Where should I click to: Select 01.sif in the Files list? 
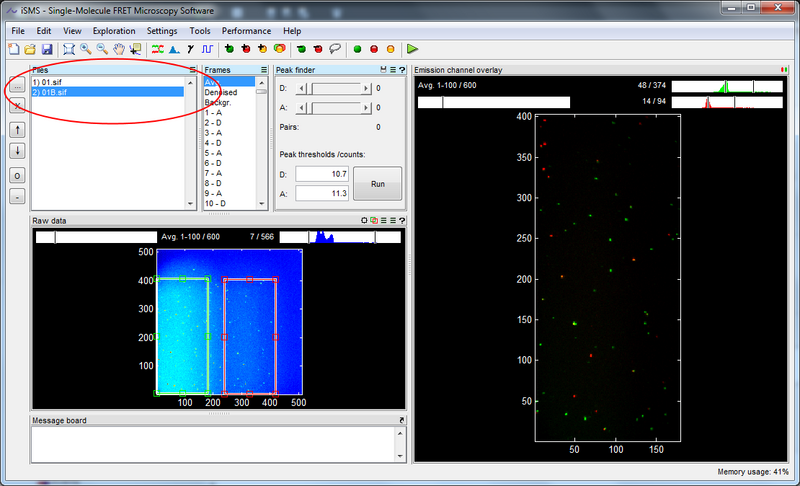tap(48, 81)
